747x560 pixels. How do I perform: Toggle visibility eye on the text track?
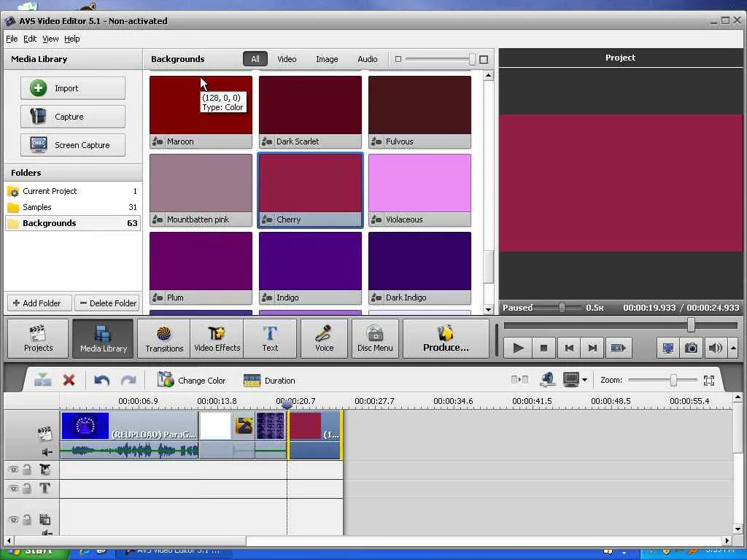pos(12,489)
